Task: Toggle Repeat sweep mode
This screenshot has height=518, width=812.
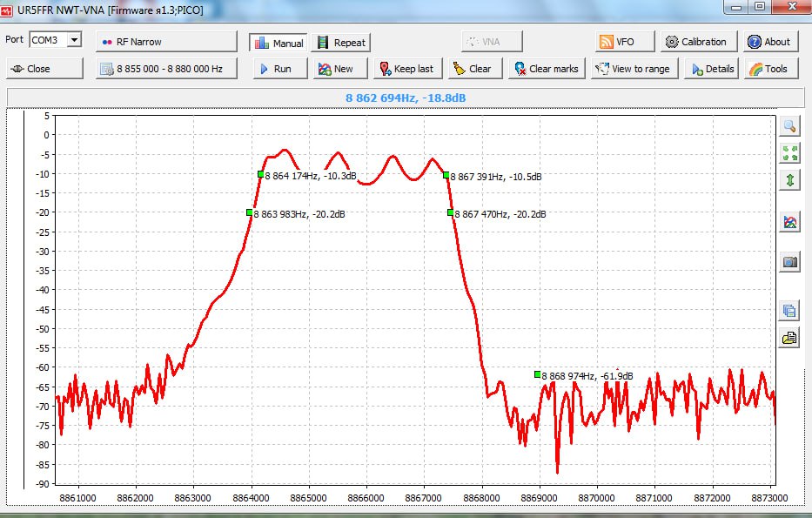Action: (x=340, y=43)
